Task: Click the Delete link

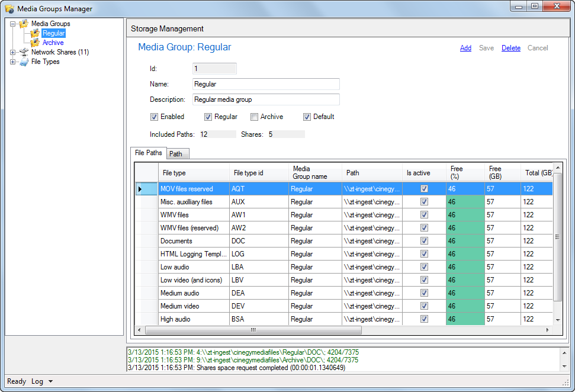Action: pos(511,48)
